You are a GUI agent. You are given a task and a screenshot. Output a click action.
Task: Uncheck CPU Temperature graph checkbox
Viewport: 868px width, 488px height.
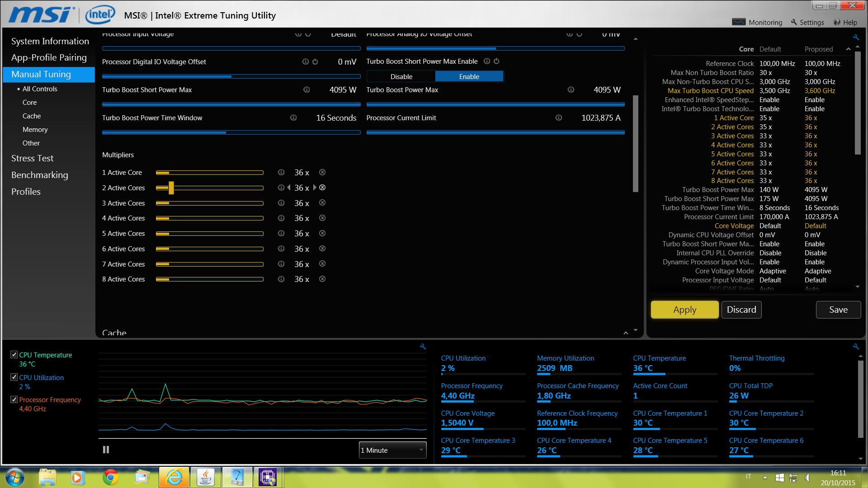(x=14, y=355)
